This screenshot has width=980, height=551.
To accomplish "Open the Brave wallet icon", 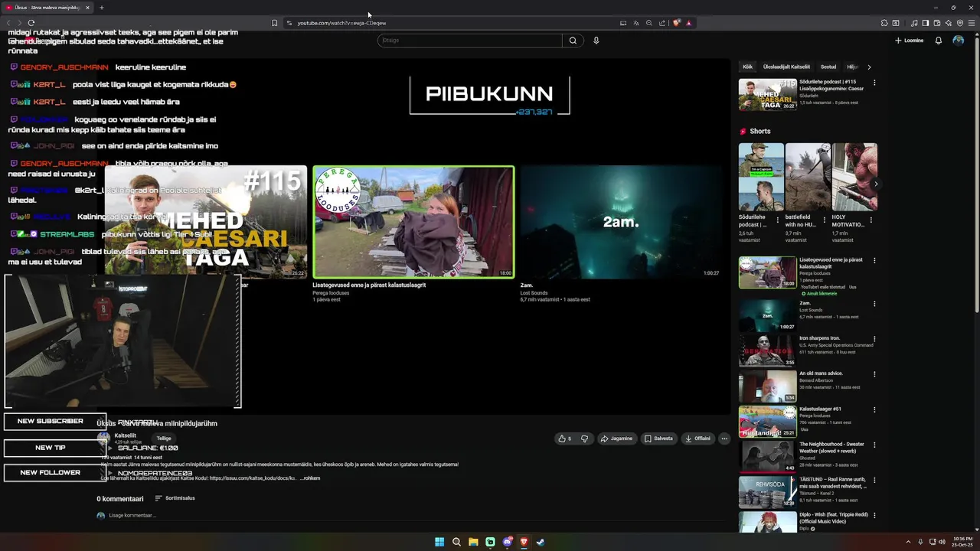I will click(936, 23).
